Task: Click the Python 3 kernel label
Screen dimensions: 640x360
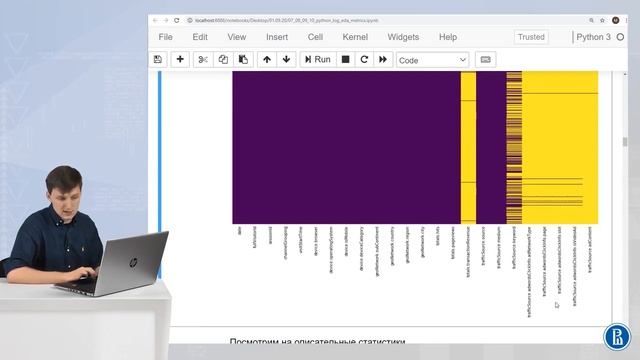Action: point(593,37)
